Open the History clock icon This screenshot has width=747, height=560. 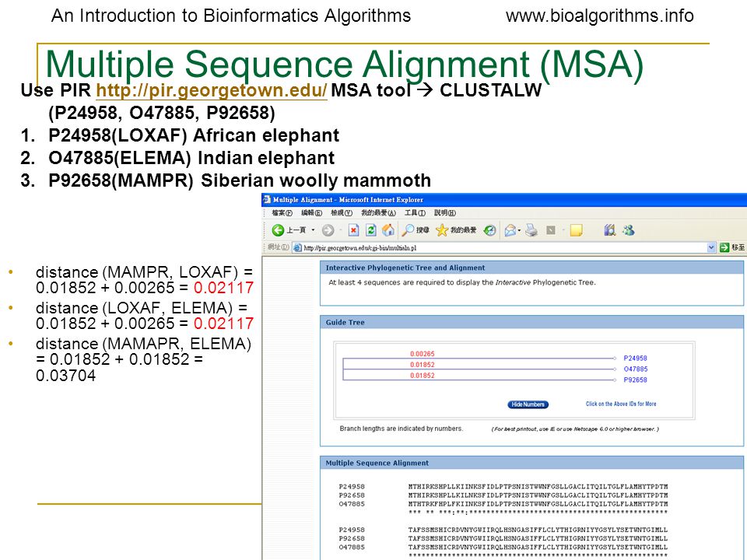(489, 230)
